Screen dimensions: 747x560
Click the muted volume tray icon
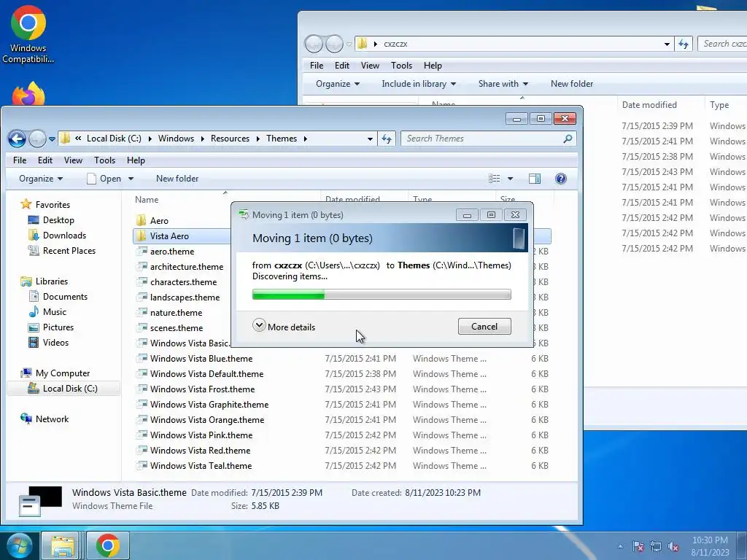[x=673, y=547]
